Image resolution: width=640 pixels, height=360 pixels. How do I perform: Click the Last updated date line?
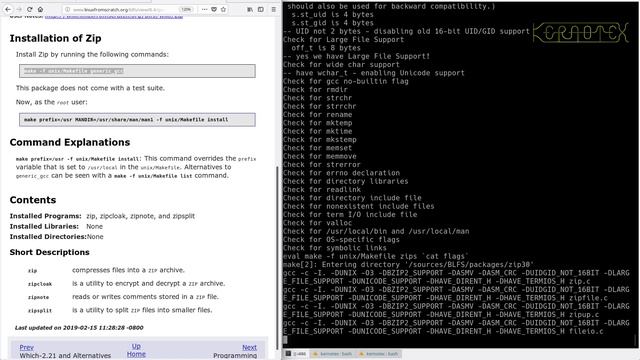[x=79, y=328]
